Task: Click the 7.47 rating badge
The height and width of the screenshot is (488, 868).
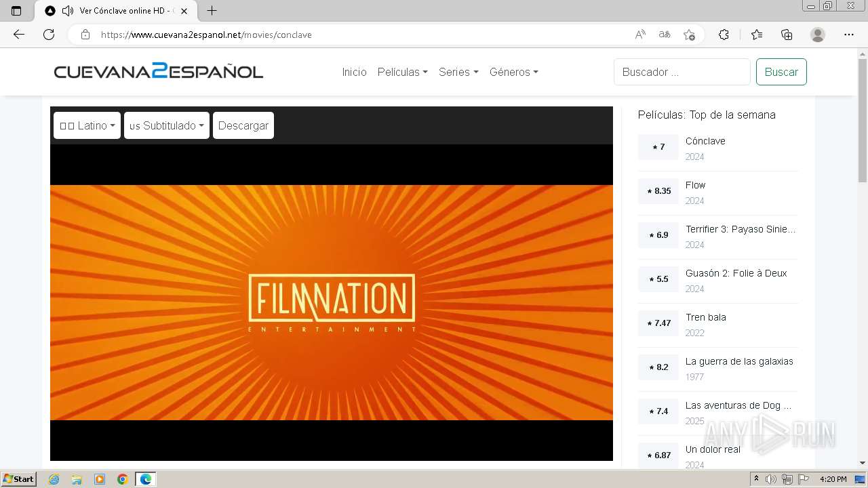Action: click(658, 323)
